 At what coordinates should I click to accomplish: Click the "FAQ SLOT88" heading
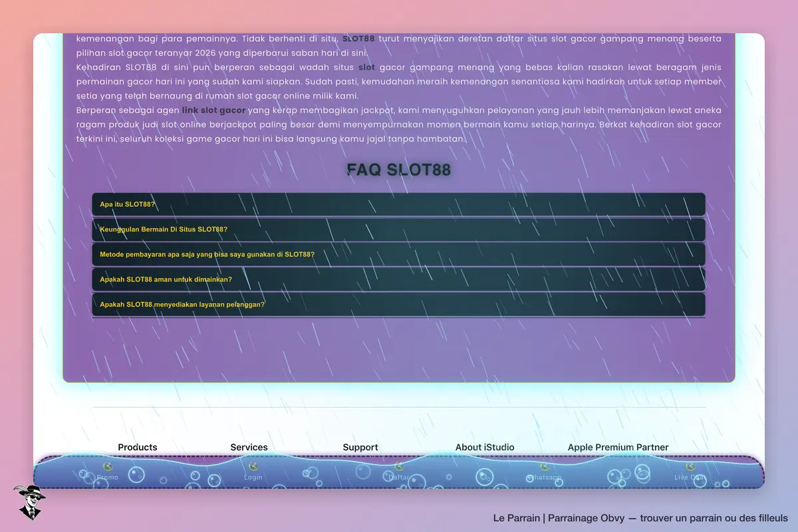(399, 170)
